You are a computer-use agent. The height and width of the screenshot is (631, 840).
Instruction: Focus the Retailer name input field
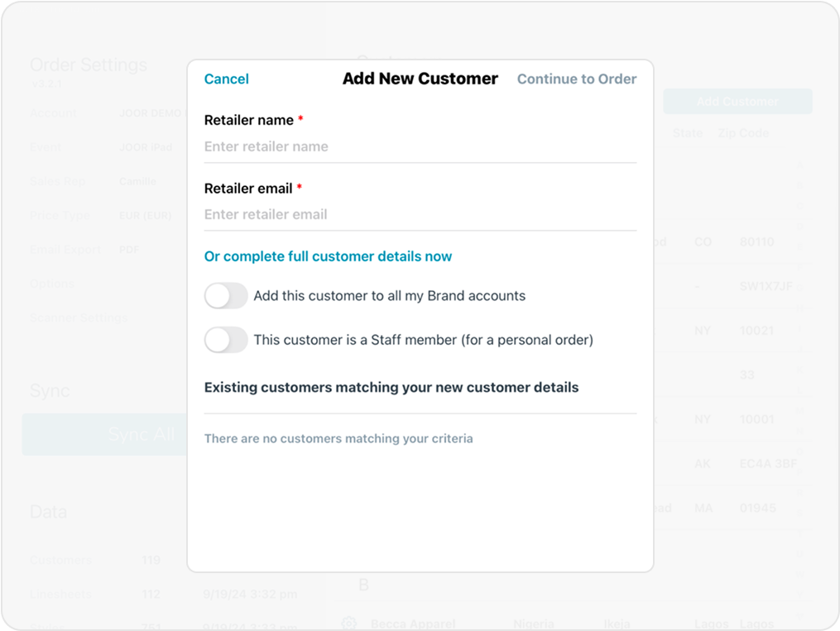click(x=420, y=146)
